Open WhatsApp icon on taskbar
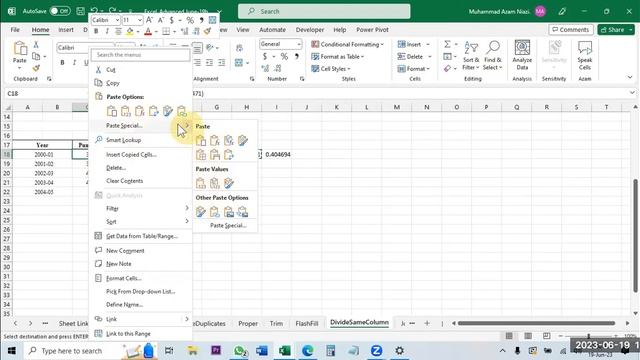The image size is (640, 360). click(240, 351)
